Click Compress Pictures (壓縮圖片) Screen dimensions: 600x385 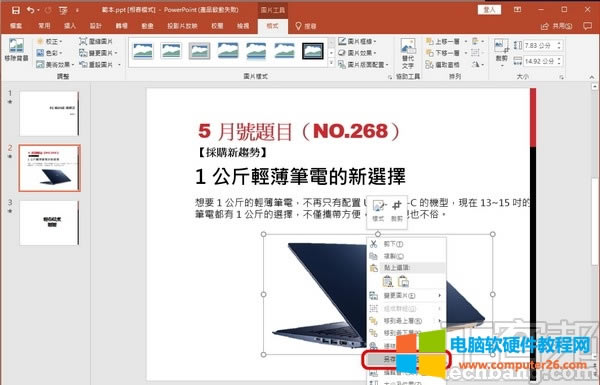(96, 41)
